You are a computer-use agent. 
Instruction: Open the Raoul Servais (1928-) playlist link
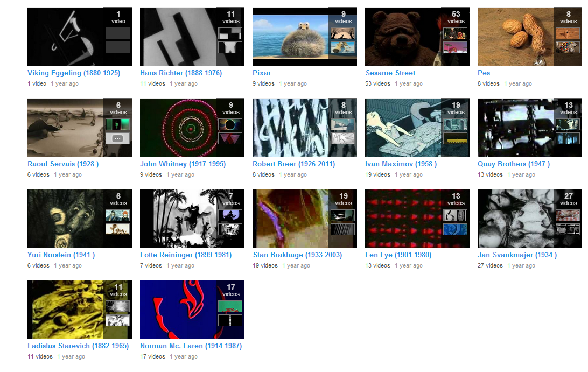point(63,164)
